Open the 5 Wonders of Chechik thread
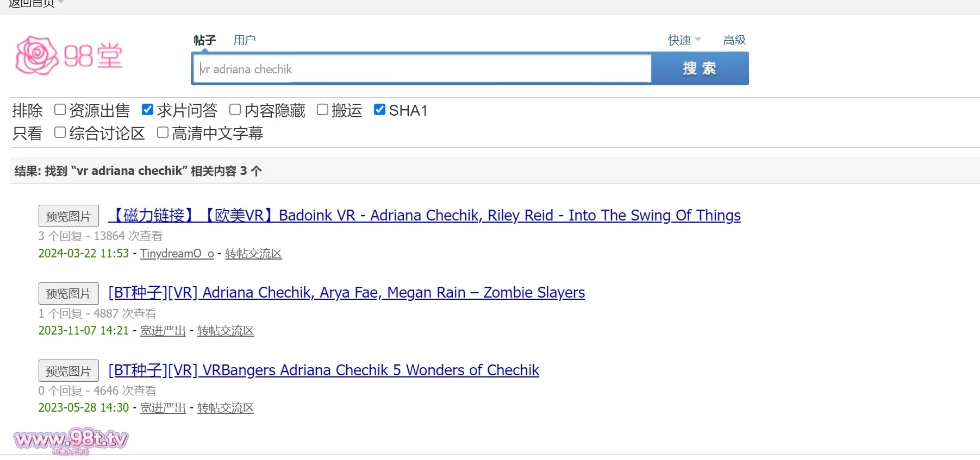The height and width of the screenshot is (460, 980). pos(324,370)
